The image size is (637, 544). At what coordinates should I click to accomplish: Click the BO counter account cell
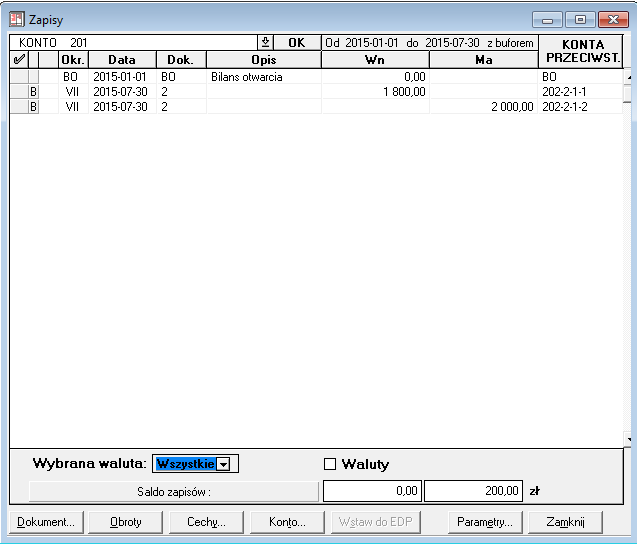[580, 76]
